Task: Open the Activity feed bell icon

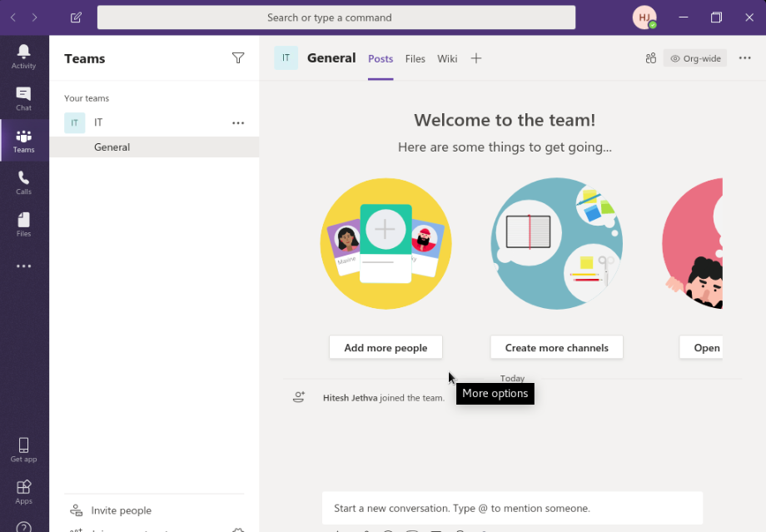Action: click(x=23, y=56)
